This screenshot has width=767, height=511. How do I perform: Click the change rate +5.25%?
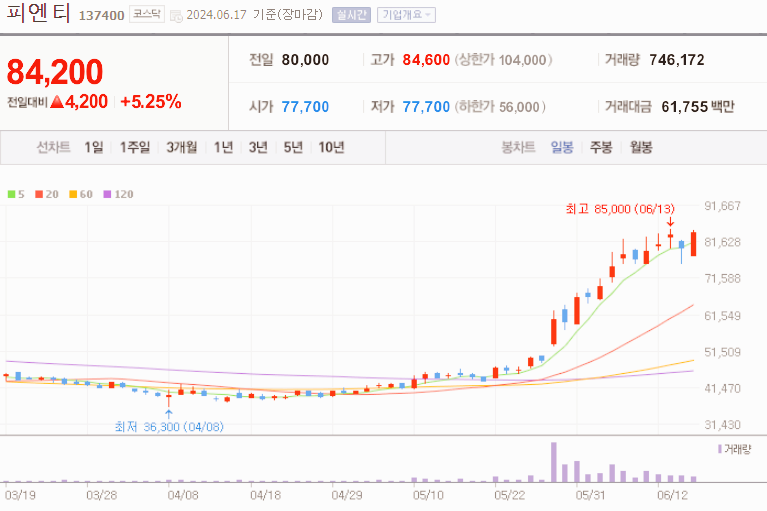click(x=151, y=102)
